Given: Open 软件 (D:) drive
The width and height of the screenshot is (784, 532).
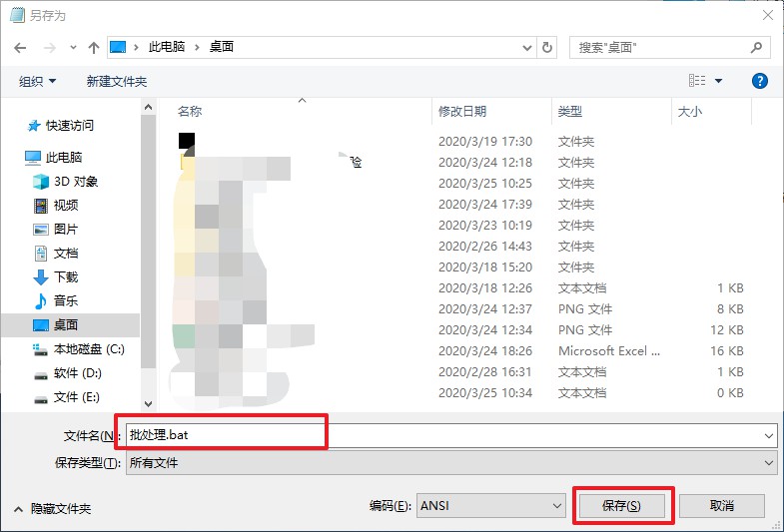Looking at the screenshot, I should 68,373.
